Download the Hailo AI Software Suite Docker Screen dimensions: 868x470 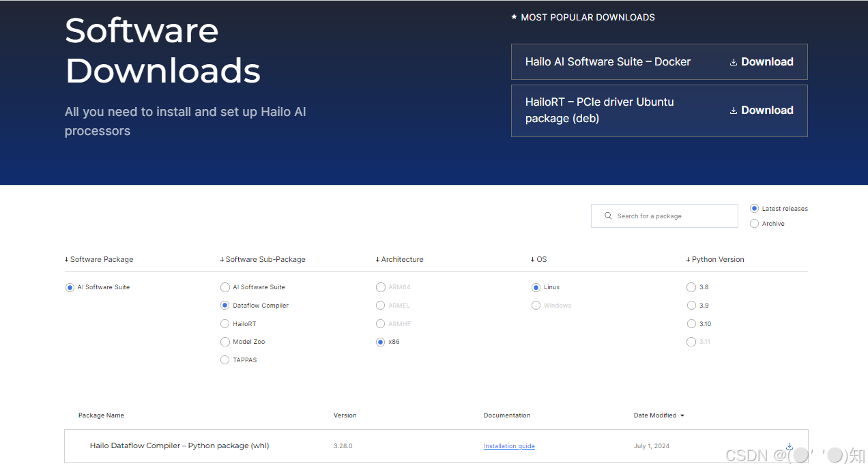761,62
